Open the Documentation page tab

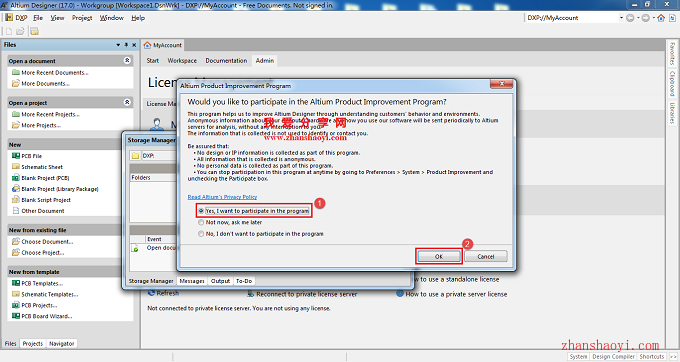(226, 61)
